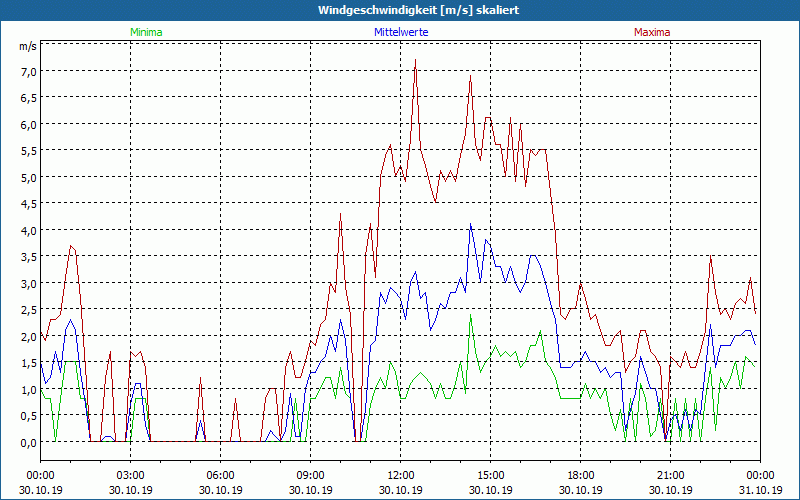Screen dimensions: 800x500
Task: Click the 30.10.19 date under 03:00
Action: pyautogui.click(x=131, y=490)
